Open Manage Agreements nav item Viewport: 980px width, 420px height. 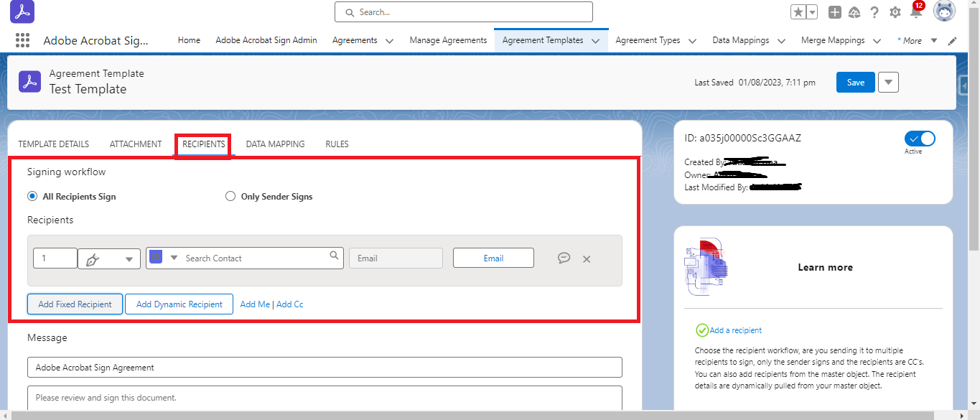click(448, 40)
